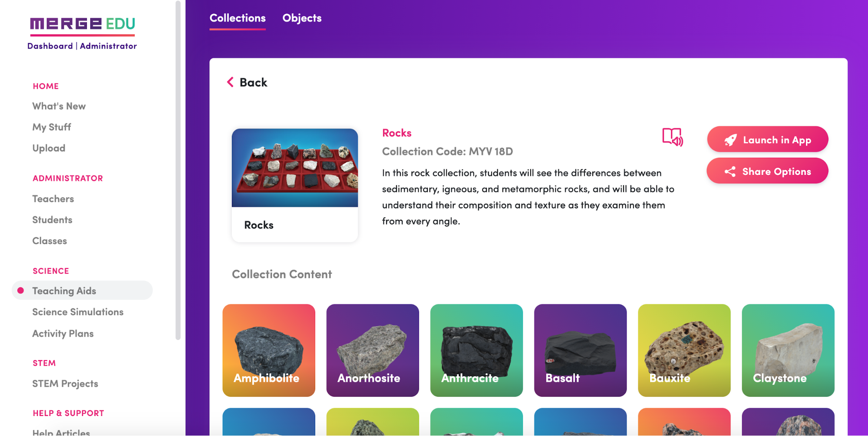This screenshot has height=436, width=868.
Task: Open the Anorthosite rock tile
Action: coord(373,350)
